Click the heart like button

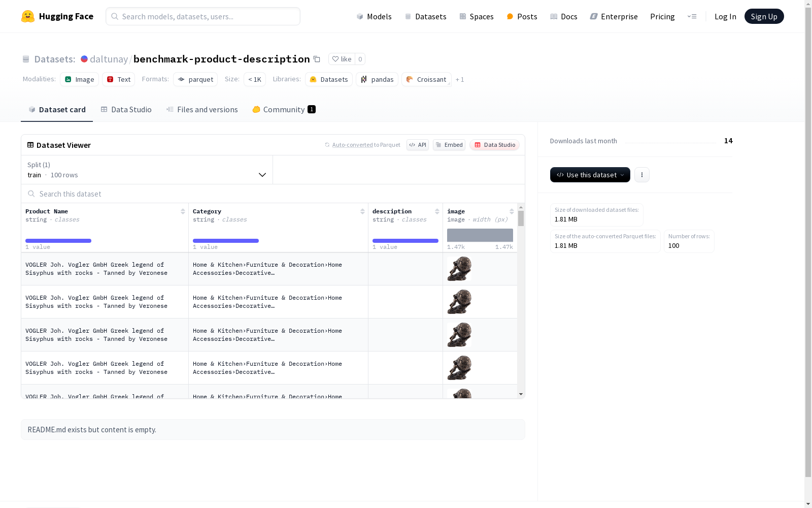point(342,59)
